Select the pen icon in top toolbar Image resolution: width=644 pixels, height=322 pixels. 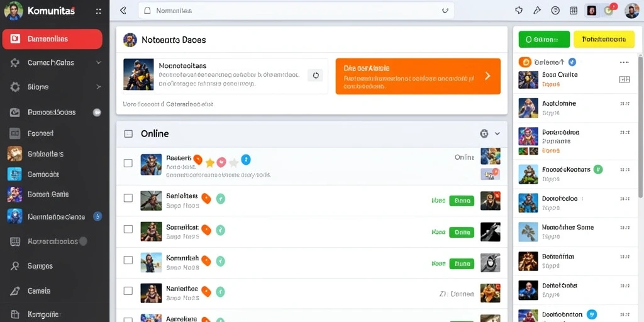tap(537, 11)
